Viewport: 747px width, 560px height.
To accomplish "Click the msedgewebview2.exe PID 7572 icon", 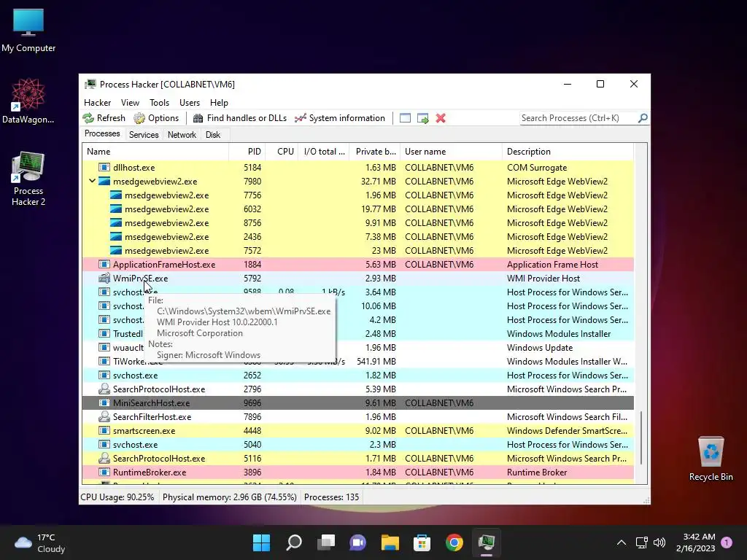I will [x=116, y=250].
